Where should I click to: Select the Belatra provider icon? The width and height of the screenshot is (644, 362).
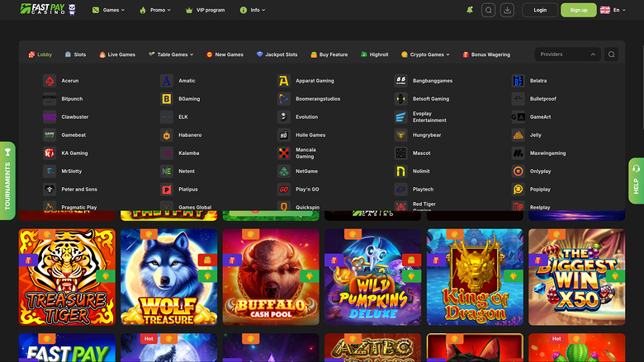coord(519,81)
